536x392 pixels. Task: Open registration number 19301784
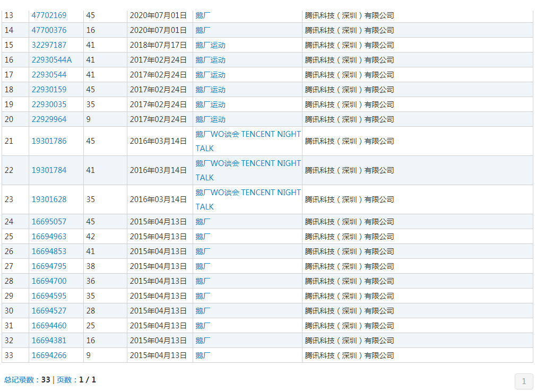pyautogui.click(x=49, y=170)
